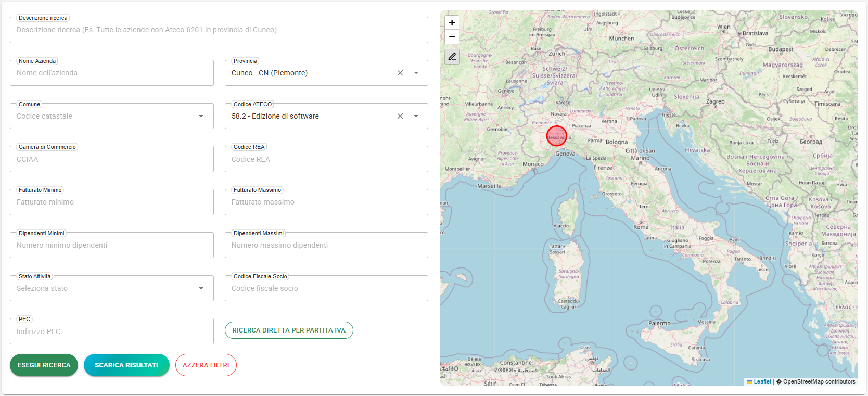
Task: Focus the Dipendenti Massimi field
Action: pyautogui.click(x=326, y=246)
